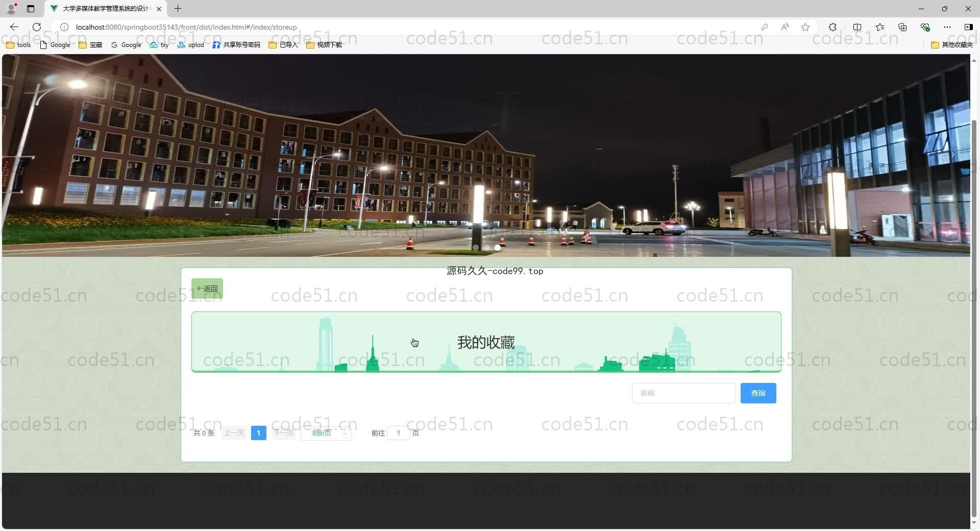Open the 宝藏 bookmark folder
The height and width of the screenshot is (531, 980).
pyautogui.click(x=90, y=45)
